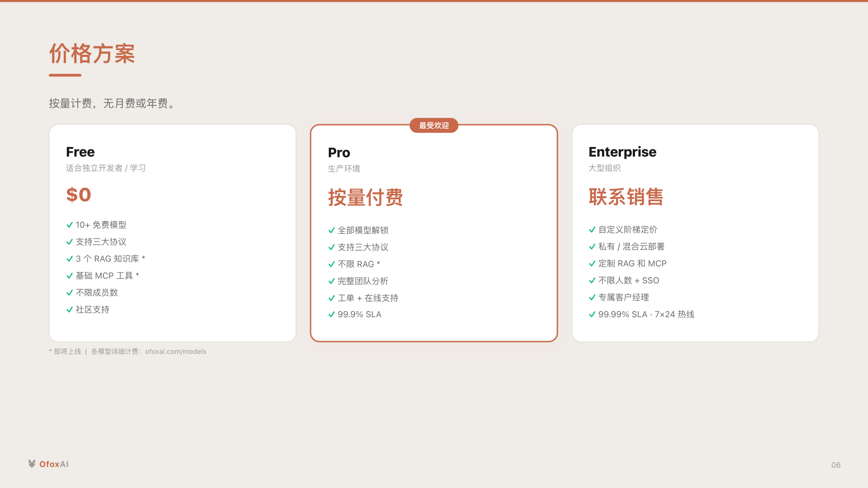Click the checkmark beside 私有 / 混合云部署
868x488 pixels.
click(x=592, y=247)
